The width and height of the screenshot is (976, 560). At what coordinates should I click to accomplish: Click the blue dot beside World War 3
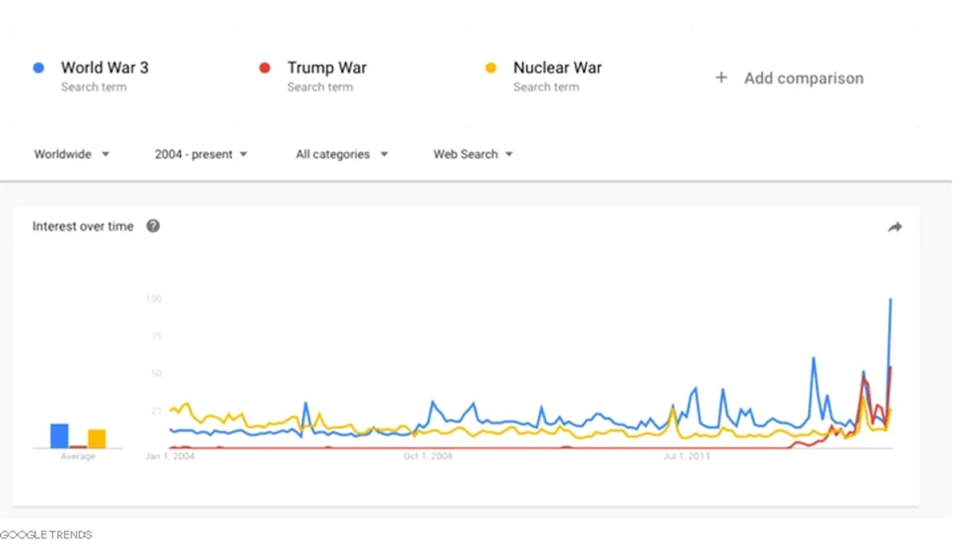coord(38,68)
